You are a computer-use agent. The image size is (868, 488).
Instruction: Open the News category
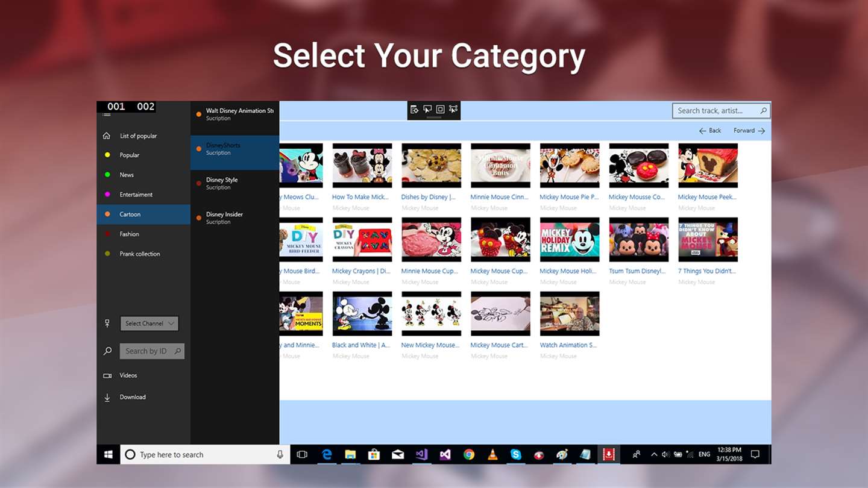(143, 175)
